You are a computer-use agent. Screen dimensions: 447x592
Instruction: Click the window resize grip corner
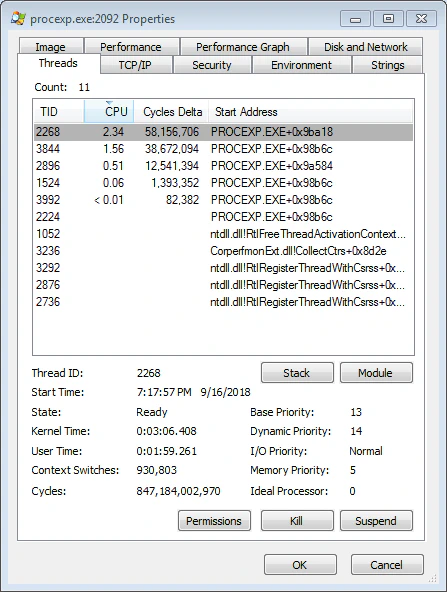tap(432, 578)
